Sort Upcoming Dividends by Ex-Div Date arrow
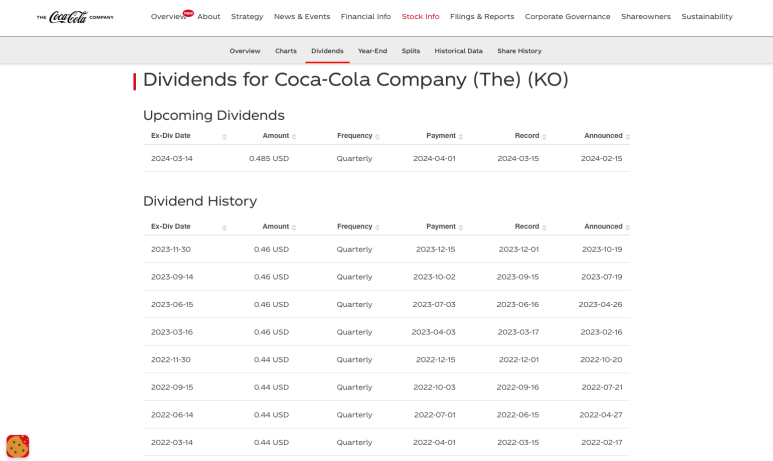Viewport: 773px width, 461px height. 224,137
